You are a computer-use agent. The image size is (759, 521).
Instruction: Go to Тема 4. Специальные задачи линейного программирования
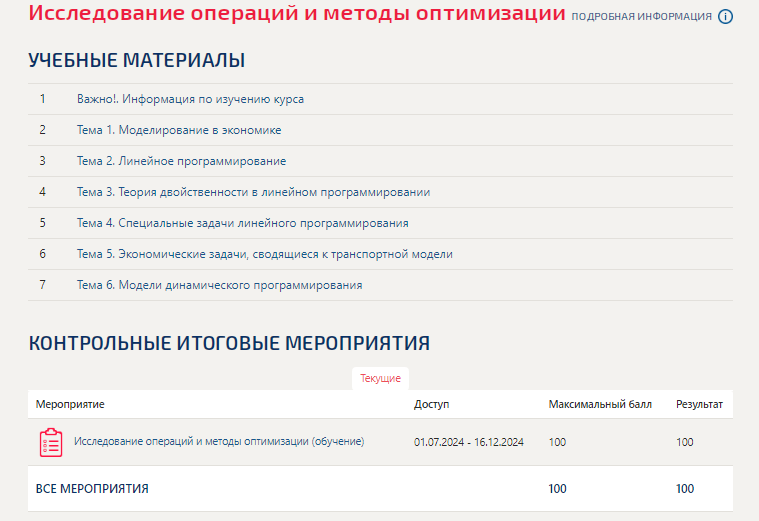coord(242,223)
